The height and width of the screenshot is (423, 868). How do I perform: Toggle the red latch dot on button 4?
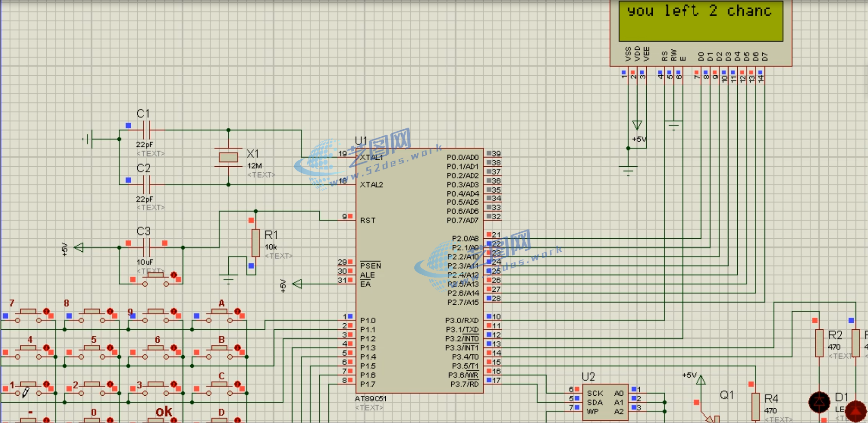[46, 348]
